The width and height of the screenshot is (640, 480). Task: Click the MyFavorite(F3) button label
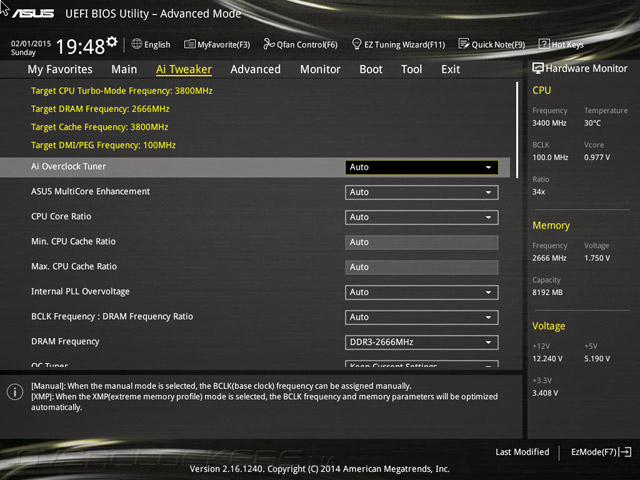[x=224, y=44]
